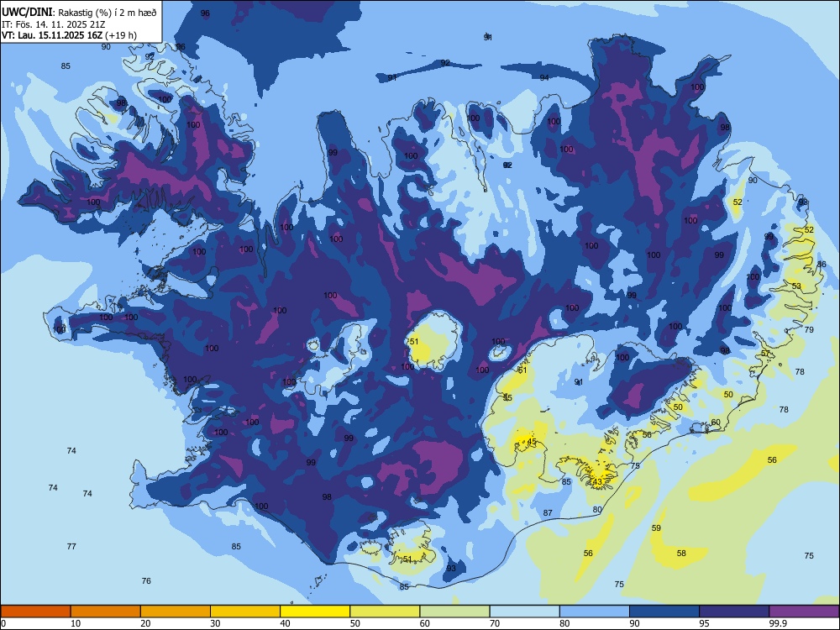Click the legend tick label '20'

click(x=145, y=623)
